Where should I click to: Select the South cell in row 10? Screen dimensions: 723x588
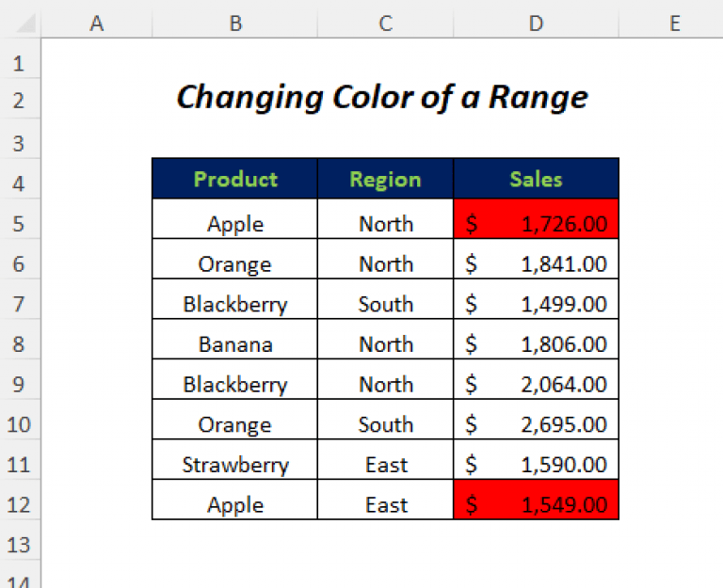(385, 420)
